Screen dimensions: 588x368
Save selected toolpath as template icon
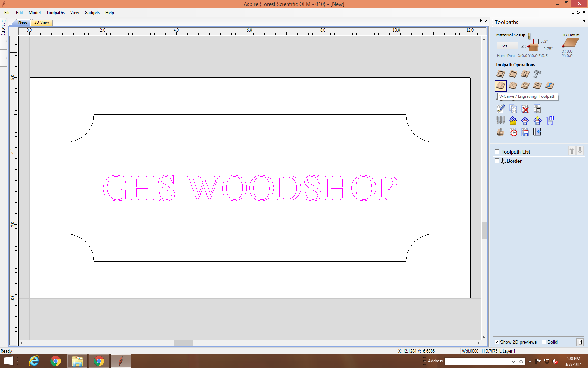tap(525, 121)
